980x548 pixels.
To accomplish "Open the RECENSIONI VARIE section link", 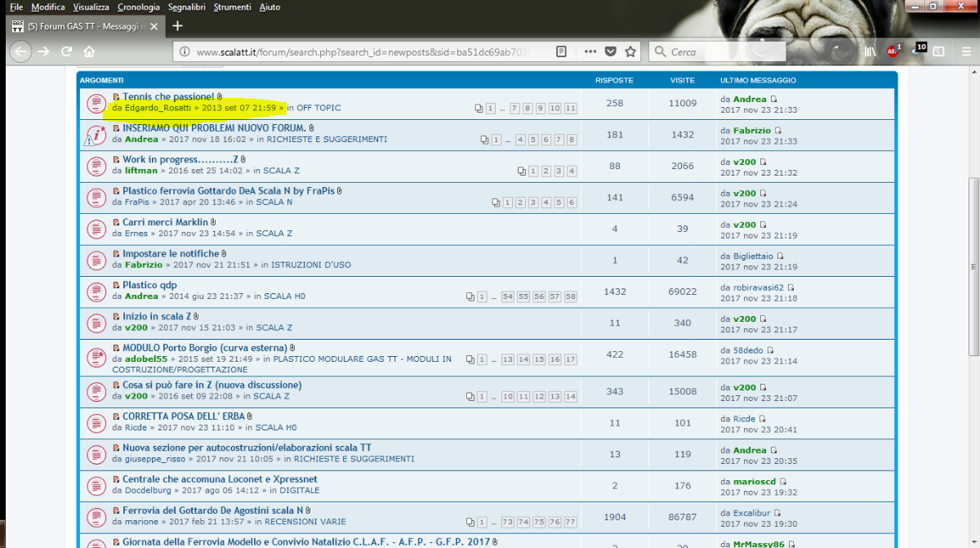I will [305, 522].
